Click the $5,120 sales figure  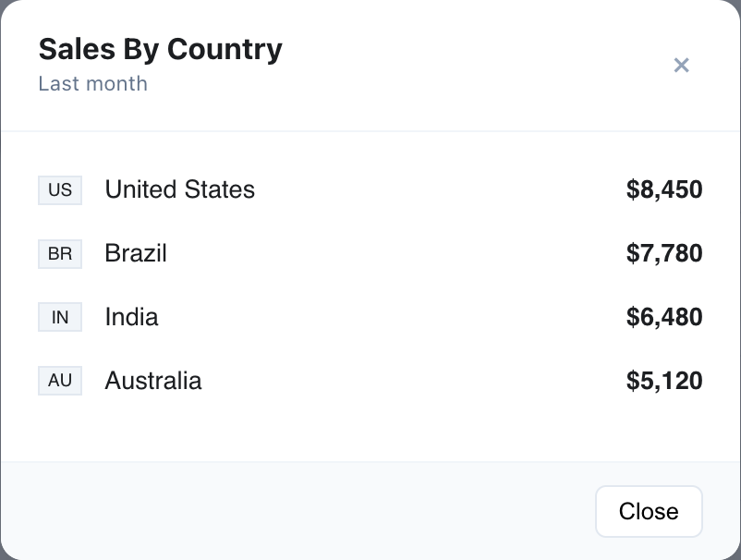click(x=664, y=381)
